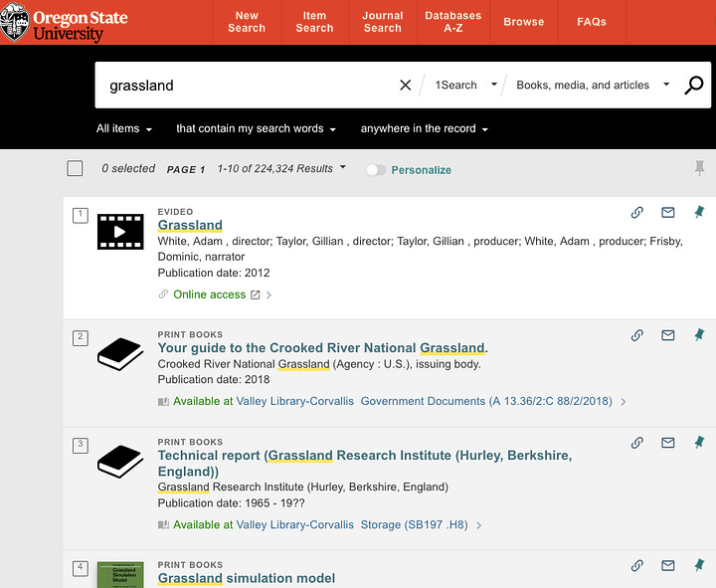
Task: Click the 'PAGE 1' label
Action: tap(185, 169)
